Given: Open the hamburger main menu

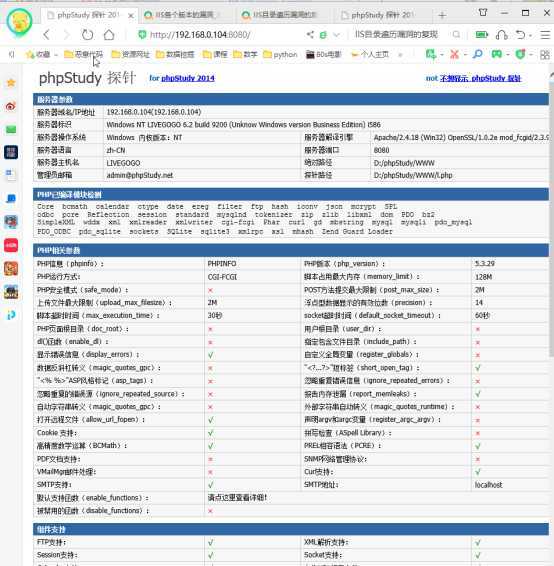Looking at the screenshot, I should click(x=545, y=35).
